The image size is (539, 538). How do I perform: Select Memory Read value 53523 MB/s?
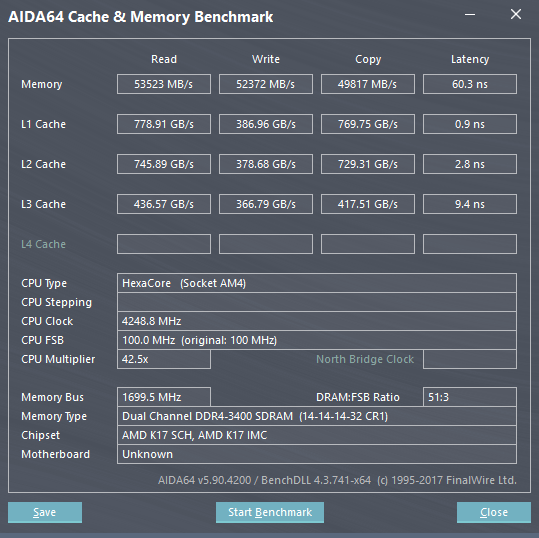164,84
